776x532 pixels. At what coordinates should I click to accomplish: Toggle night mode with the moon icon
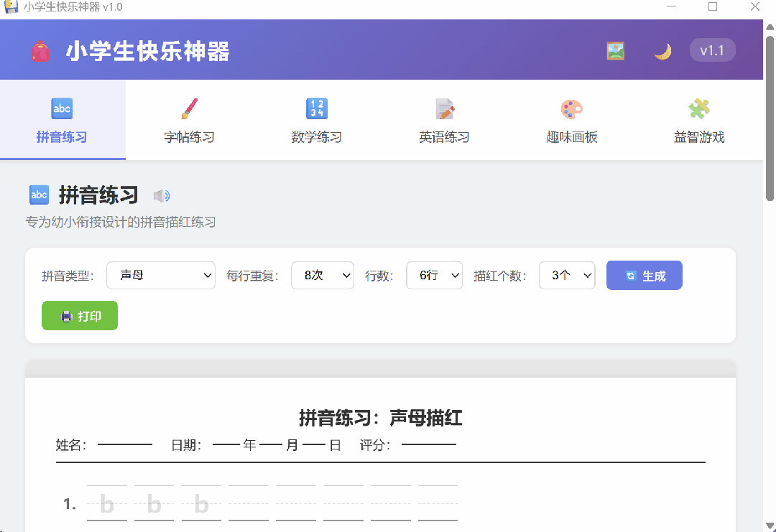662,51
